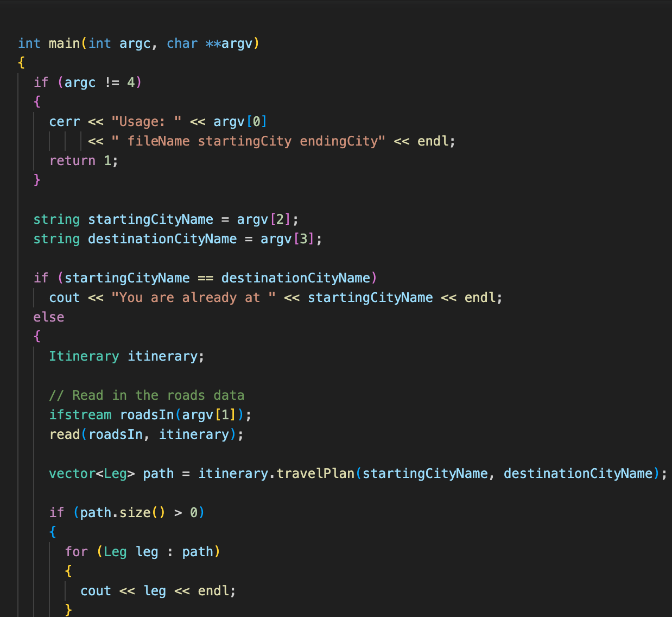Screen dimensions: 672x617
Task: Select the ifstream keyword
Action: (80, 414)
